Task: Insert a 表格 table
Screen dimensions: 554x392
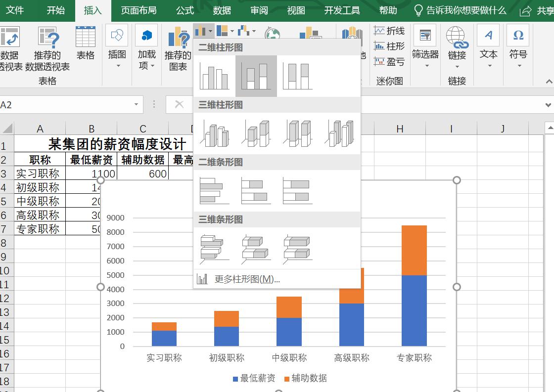Action: pos(86,43)
